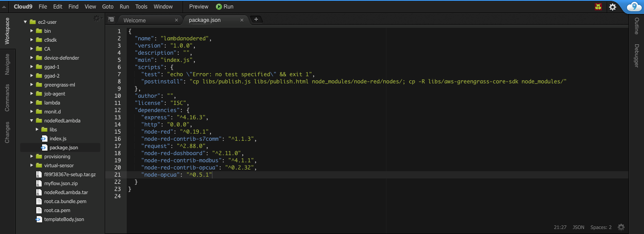Expand the libs folder
Viewport: 644px width, 234px height.
point(37,130)
